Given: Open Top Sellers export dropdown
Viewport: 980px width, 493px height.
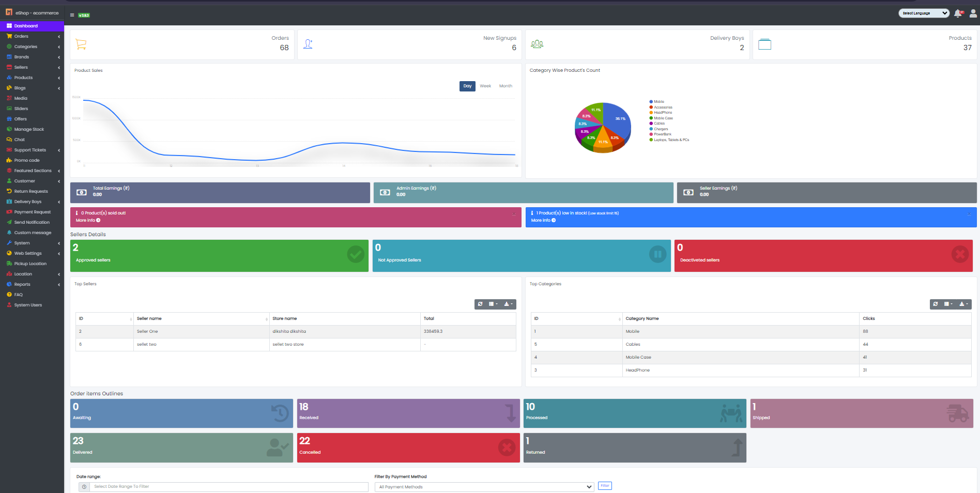Looking at the screenshot, I should 509,304.
